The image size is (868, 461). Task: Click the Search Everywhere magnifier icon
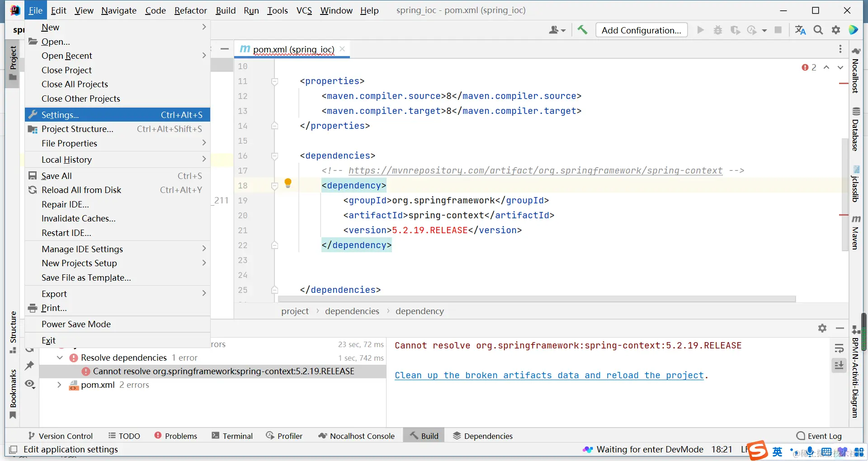point(818,30)
